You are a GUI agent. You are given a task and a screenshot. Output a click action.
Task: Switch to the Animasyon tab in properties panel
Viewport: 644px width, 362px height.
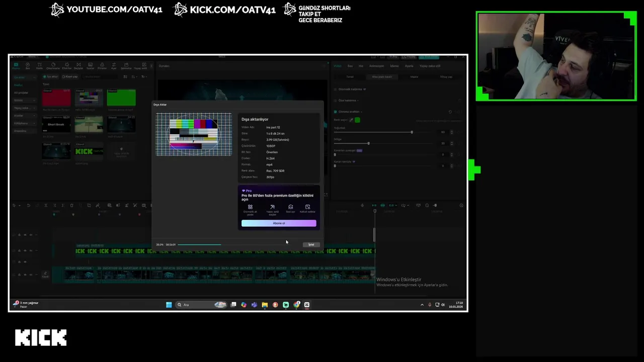coord(376,66)
